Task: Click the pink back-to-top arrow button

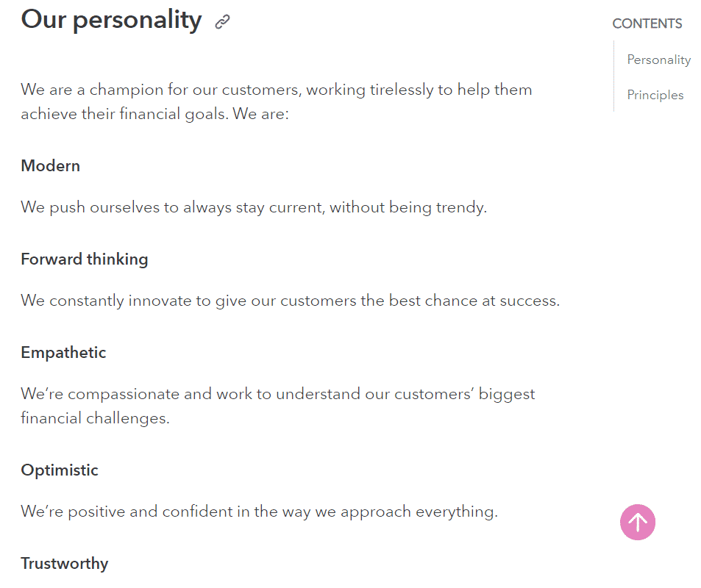Action: click(638, 522)
